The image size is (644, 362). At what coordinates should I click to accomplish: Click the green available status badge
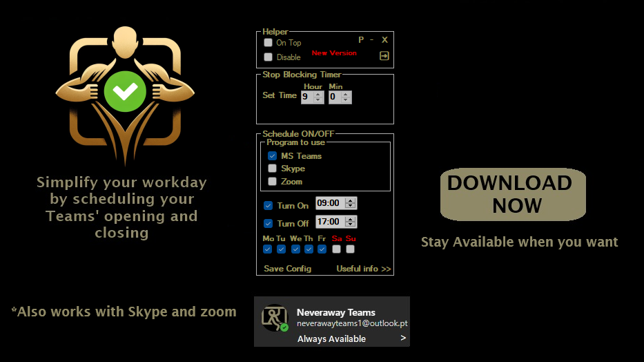point(284,327)
